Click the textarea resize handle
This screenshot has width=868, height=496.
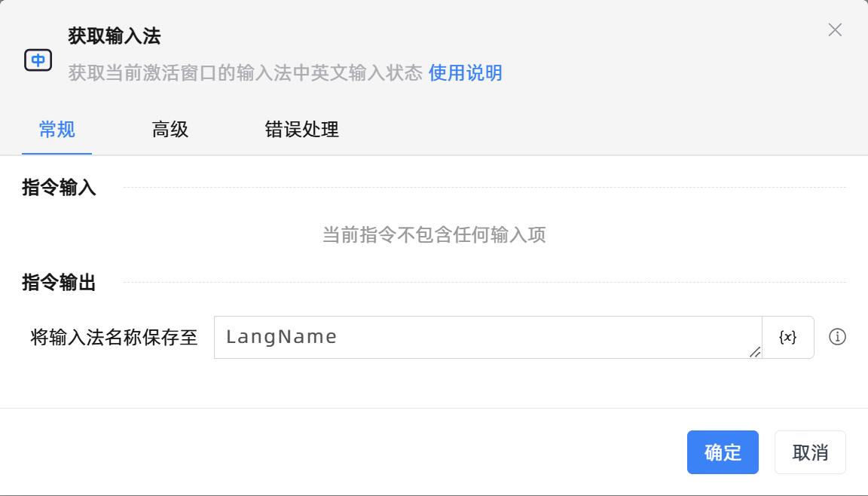pos(755,352)
